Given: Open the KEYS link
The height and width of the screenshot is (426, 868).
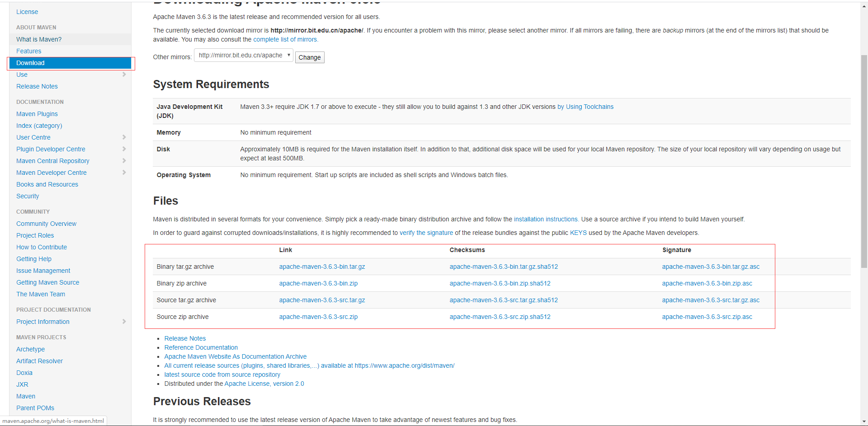Looking at the screenshot, I should (x=578, y=233).
